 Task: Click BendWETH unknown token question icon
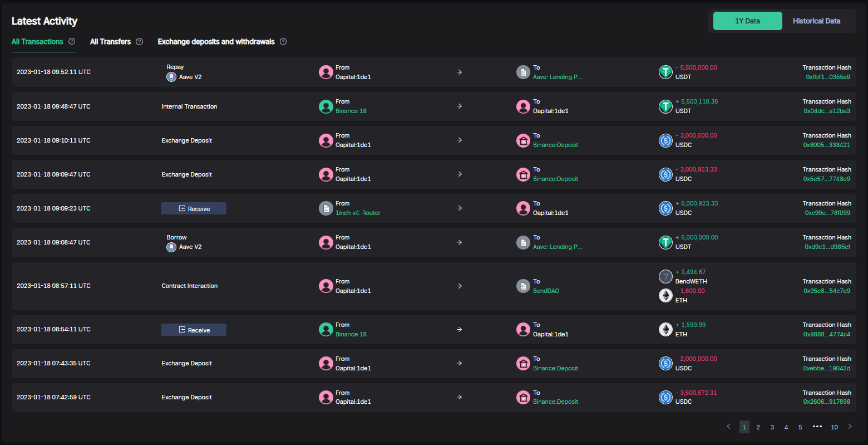665,276
